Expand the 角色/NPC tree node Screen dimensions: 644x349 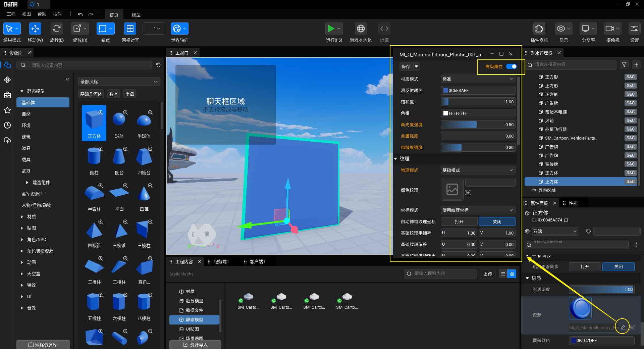tap(22, 240)
